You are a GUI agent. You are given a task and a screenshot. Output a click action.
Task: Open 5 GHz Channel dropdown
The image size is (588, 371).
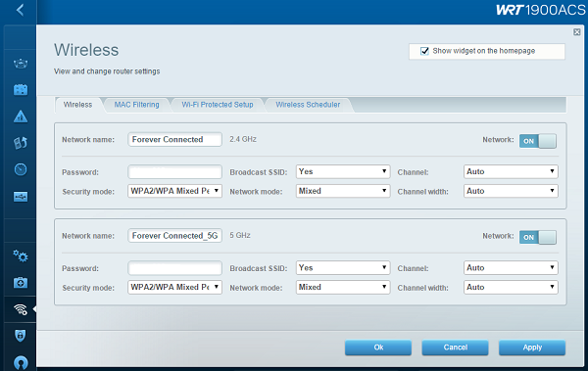511,268
